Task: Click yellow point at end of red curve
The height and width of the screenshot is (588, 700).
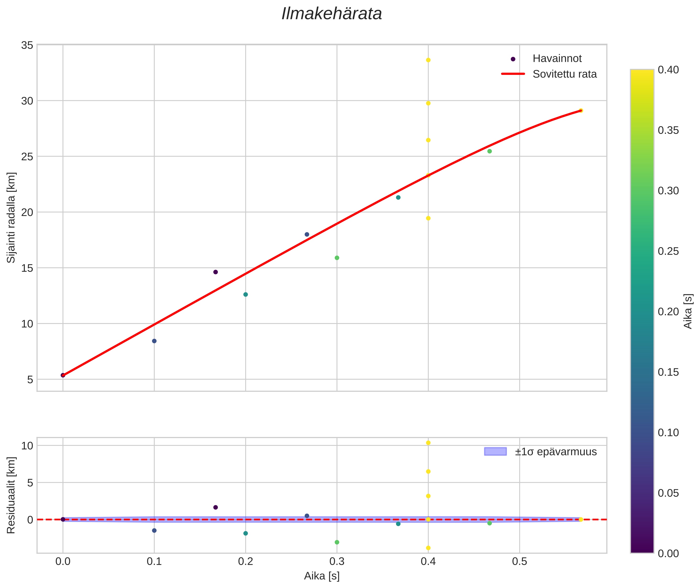Action: (x=581, y=110)
